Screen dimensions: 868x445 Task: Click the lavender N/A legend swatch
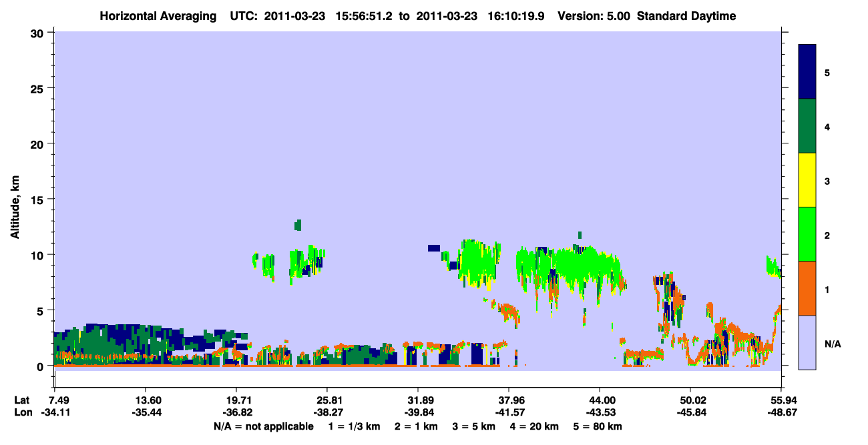[807, 342]
